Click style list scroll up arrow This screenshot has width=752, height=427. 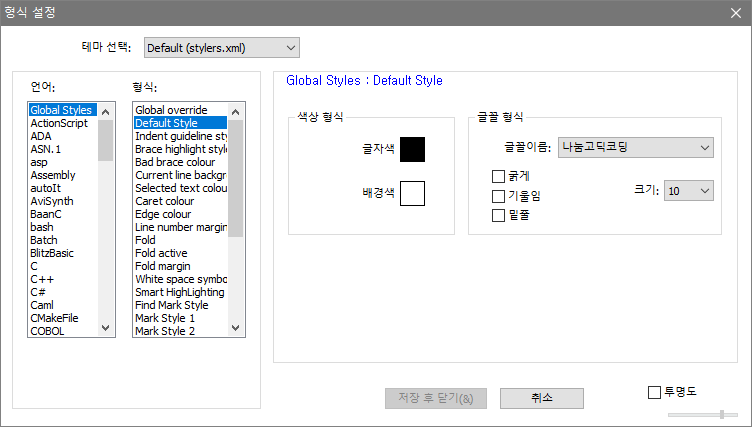point(235,112)
